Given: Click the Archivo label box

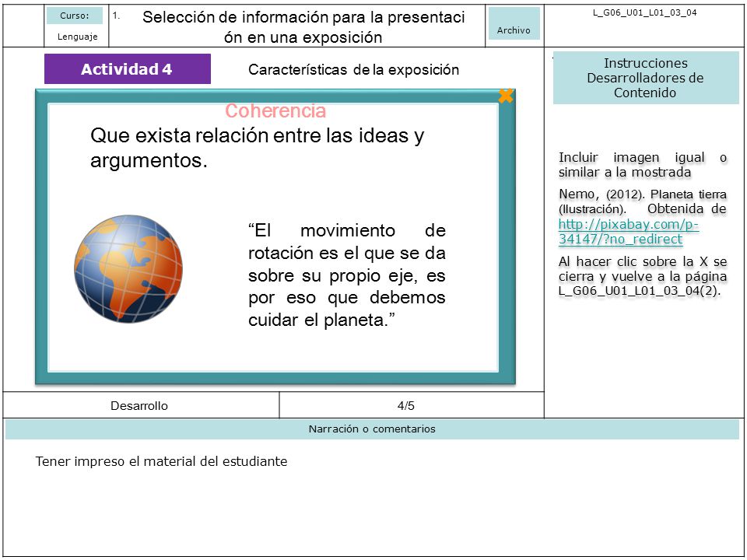Looking at the screenshot, I should pyautogui.click(x=514, y=23).
